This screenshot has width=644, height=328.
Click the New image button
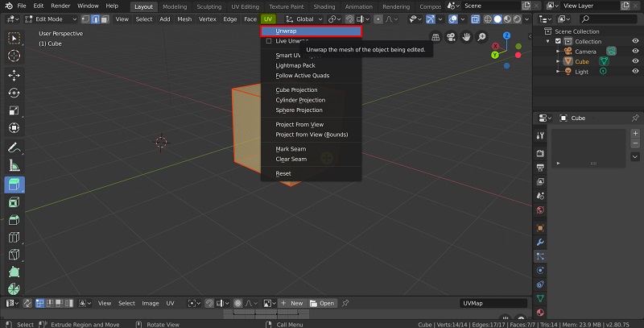pyautogui.click(x=292, y=303)
